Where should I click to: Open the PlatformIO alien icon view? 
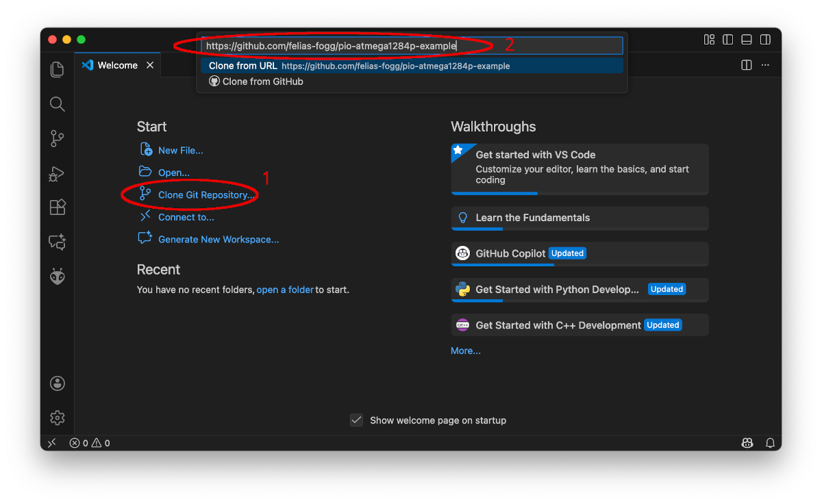[58, 276]
